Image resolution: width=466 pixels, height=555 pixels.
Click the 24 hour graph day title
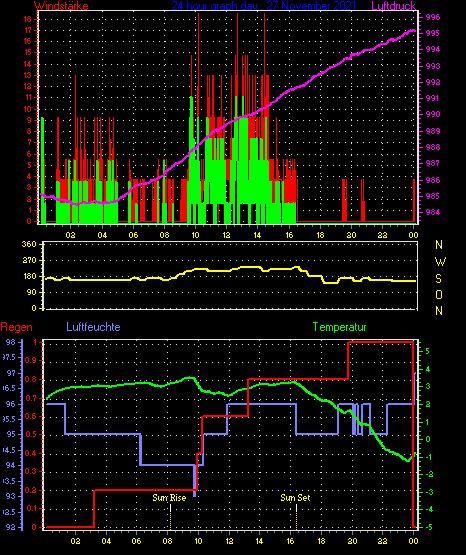point(264,5)
